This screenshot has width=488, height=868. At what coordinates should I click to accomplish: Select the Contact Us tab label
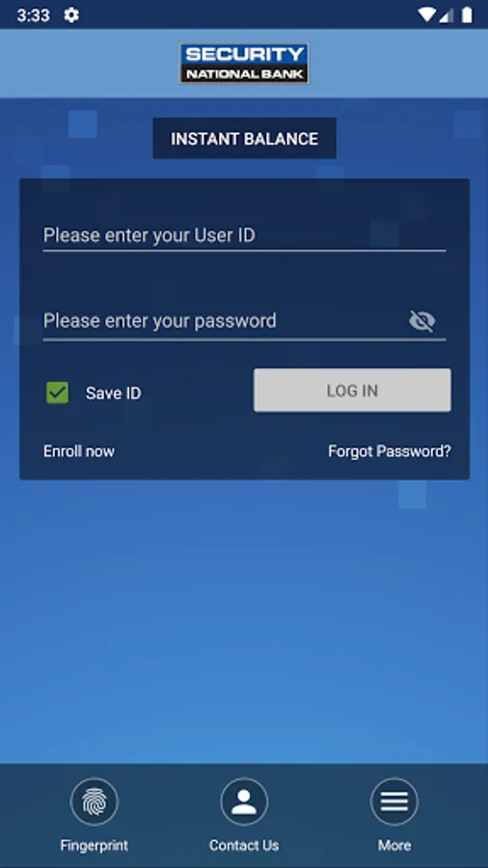[x=244, y=845]
